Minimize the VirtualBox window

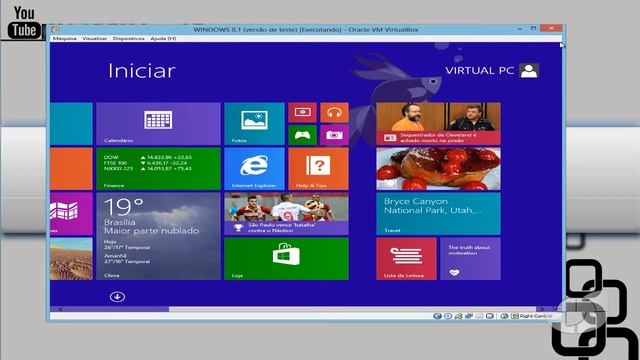(520, 29)
